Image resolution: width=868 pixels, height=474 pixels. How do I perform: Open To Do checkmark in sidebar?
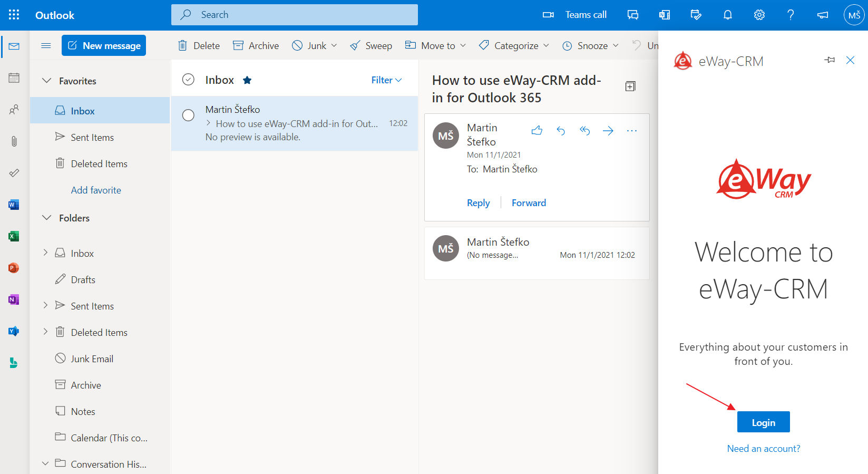click(x=14, y=173)
